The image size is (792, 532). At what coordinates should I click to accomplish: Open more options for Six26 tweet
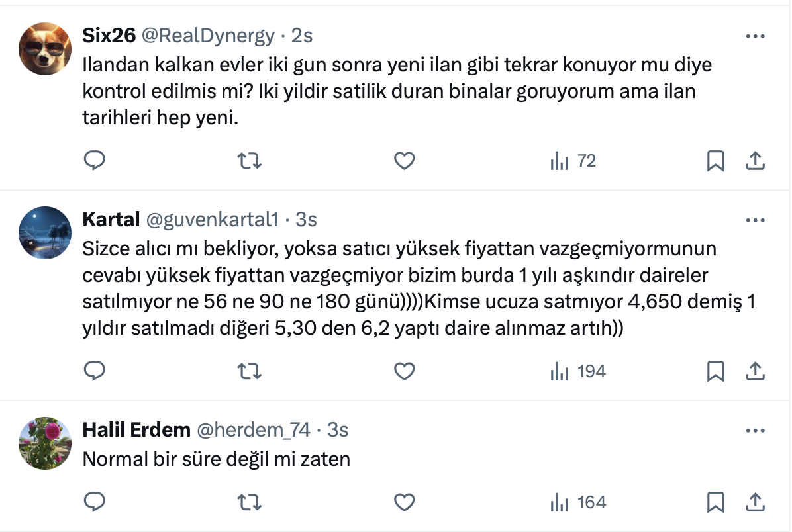755,36
